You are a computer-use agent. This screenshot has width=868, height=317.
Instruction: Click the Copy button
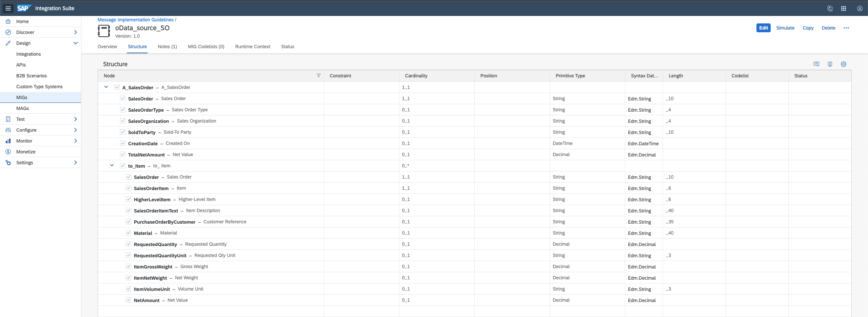(808, 28)
